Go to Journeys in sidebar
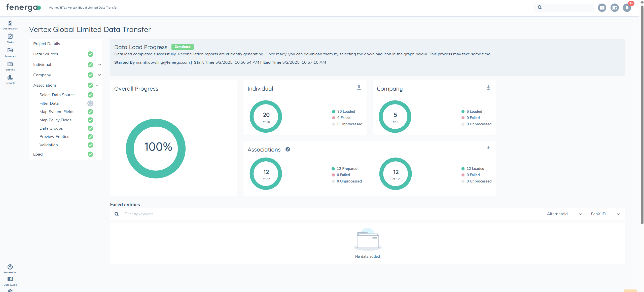The height and width of the screenshot is (292, 644). pos(10,52)
